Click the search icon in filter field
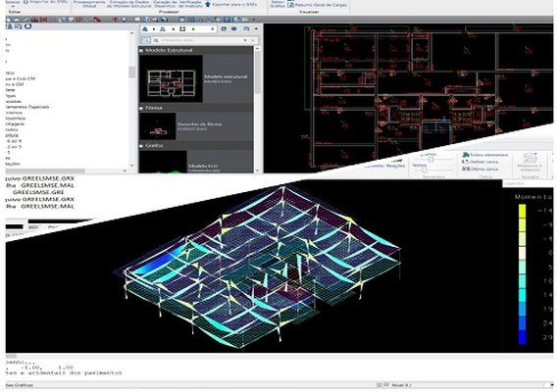Image resolution: width=559 pixels, height=392 pixels. [156, 40]
